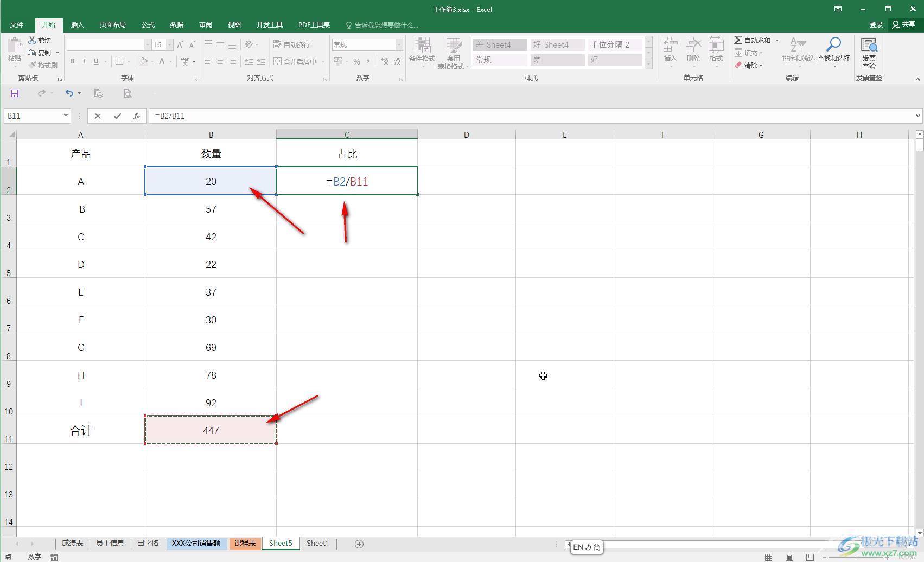Toggle align left

coord(208,61)
